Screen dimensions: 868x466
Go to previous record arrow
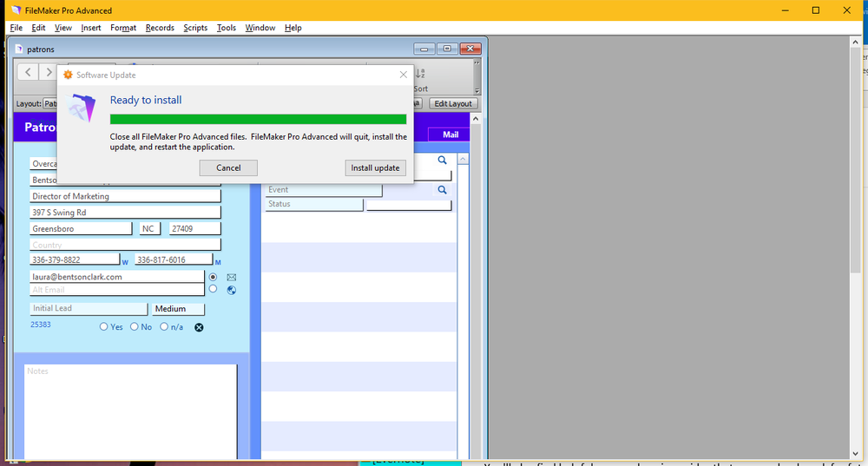click(x=29, y=73)
